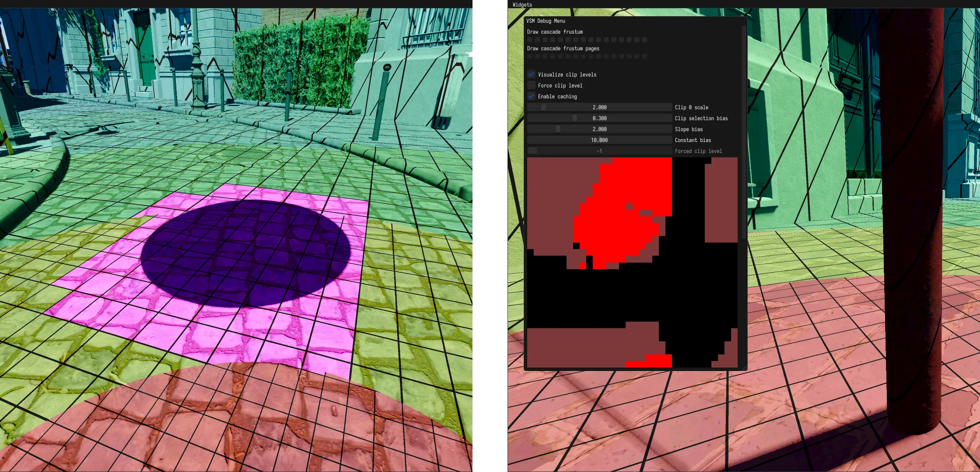Click the Clip 0 scale slider

tap(599, 107)
